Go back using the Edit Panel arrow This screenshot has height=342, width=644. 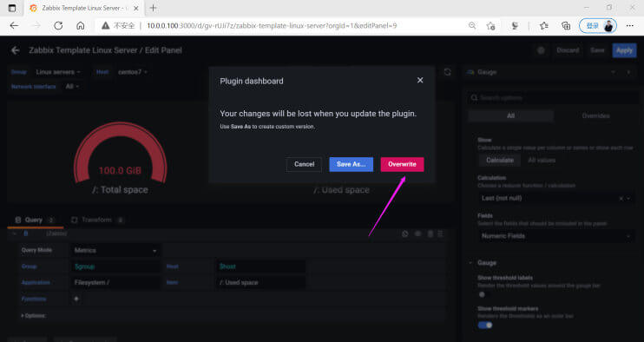[16, 50]
